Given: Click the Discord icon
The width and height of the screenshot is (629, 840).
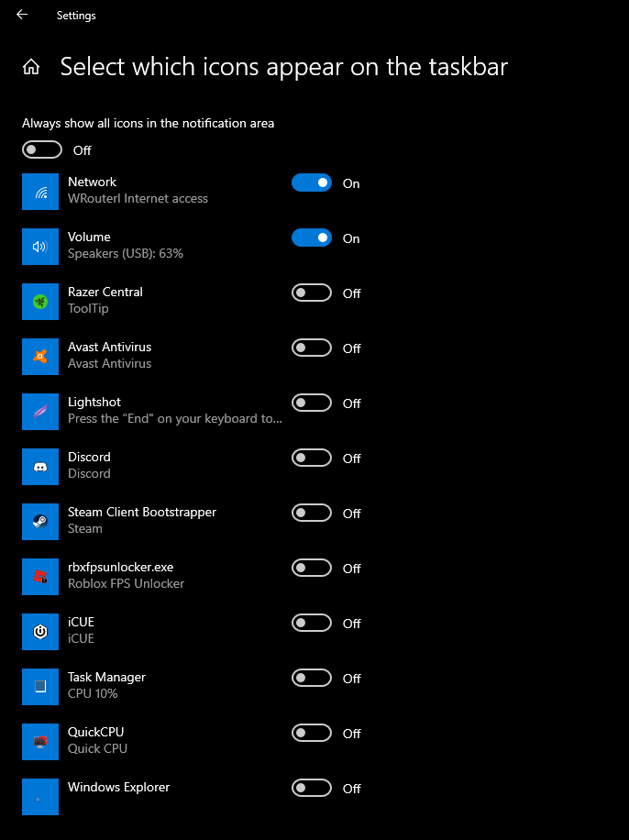Looking at the screenshot, I should [40, 467].
